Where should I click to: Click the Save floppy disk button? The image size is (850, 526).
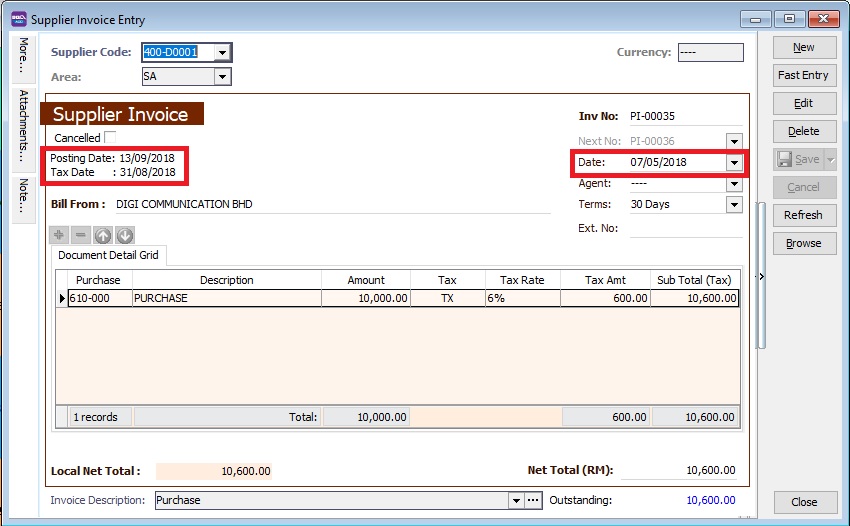[796, 159]
